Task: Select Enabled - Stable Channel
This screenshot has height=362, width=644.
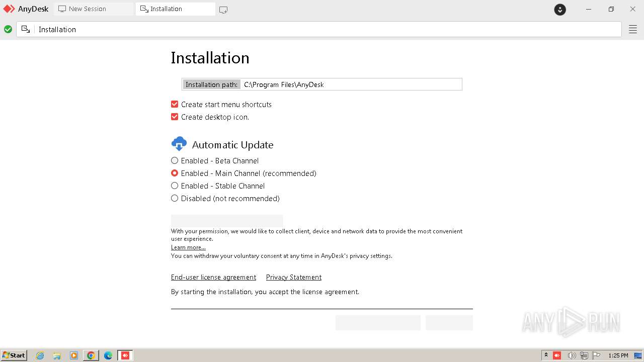Action: tap(175, 186)
